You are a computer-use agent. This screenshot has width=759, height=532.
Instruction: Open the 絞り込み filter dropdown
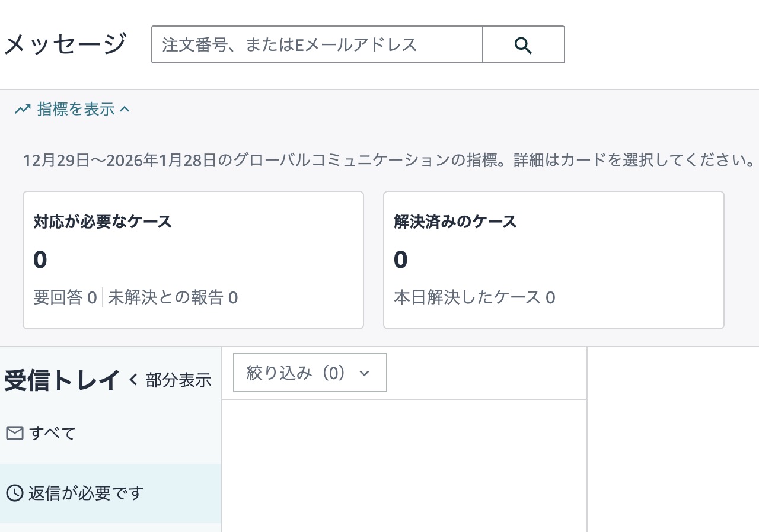(309, 372)
